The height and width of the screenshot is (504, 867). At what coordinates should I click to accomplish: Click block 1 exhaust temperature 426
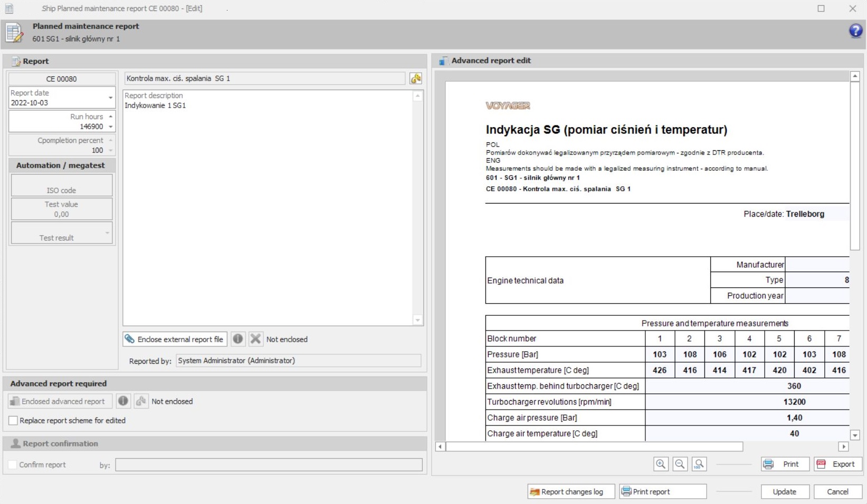click(x=660, y=370)
